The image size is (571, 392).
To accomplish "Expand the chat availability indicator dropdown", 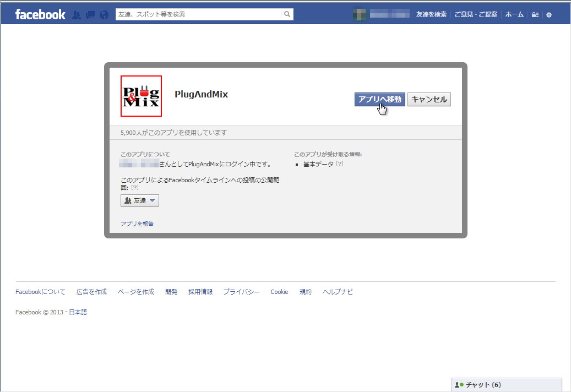I will (x=458, y=385).
